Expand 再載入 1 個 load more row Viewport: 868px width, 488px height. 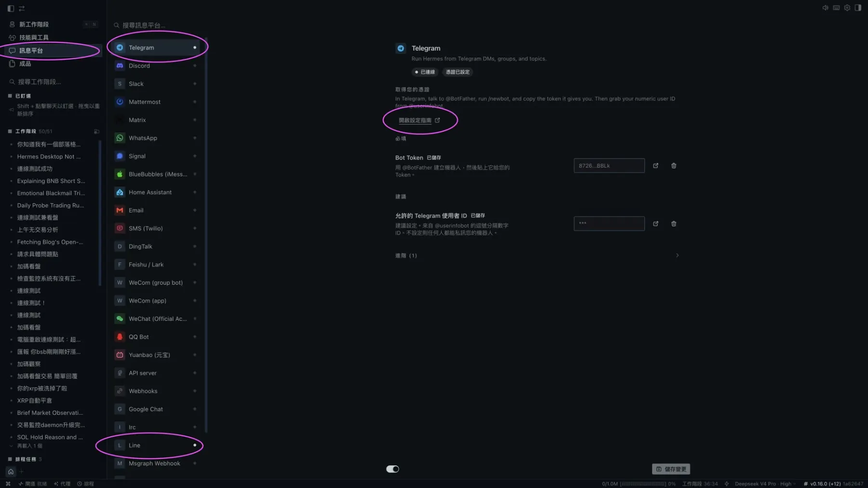pos(27,446)
